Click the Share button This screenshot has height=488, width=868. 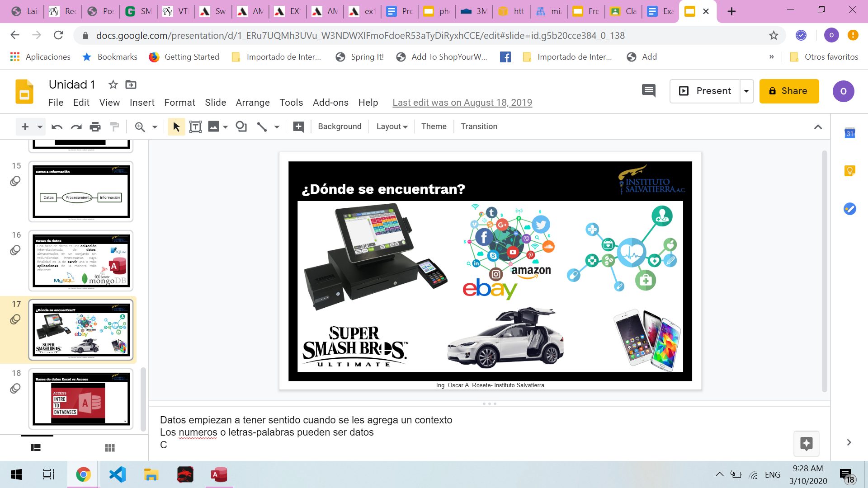[x=789, y=91]
